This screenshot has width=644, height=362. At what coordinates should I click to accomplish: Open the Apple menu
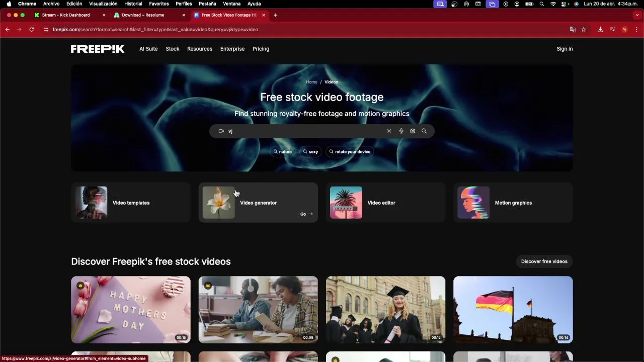[x=9, y=4]
